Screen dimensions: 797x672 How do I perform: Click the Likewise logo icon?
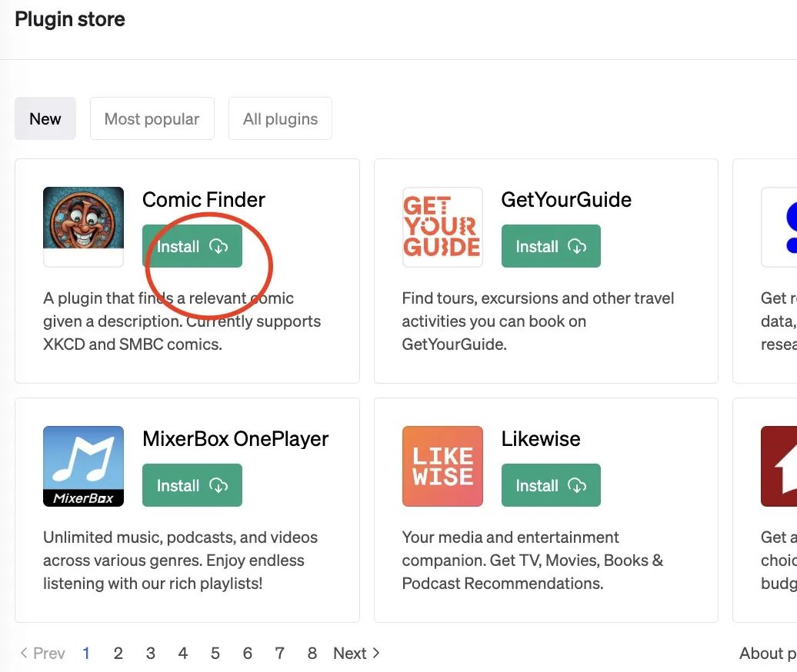442,466
